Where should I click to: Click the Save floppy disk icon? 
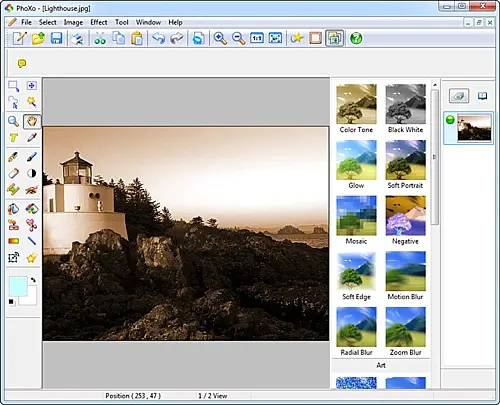pyautogui.click(x=57, y=38)
